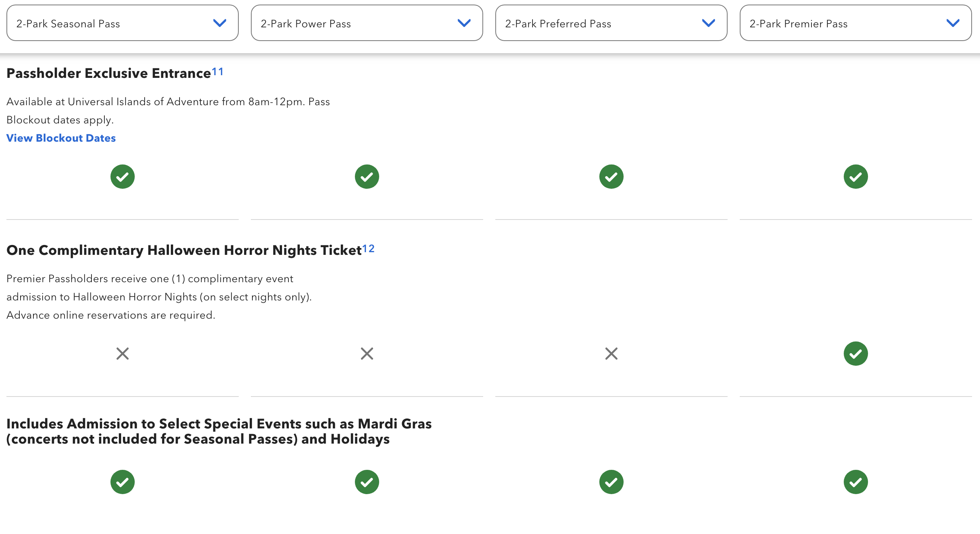Click the Passholder Exclusive Entrance heading

[109, 73]
